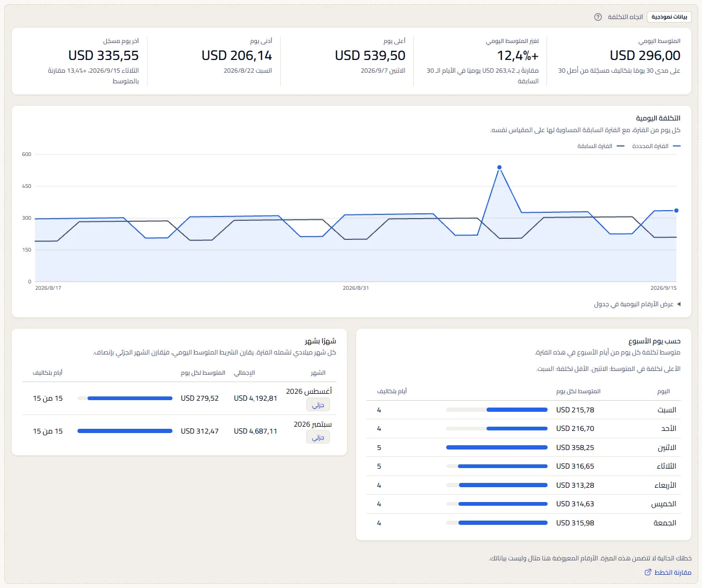This screenshot has width=702, height=588.
Task: Click the total USD 4,687,11
Action: coord(255,431)
